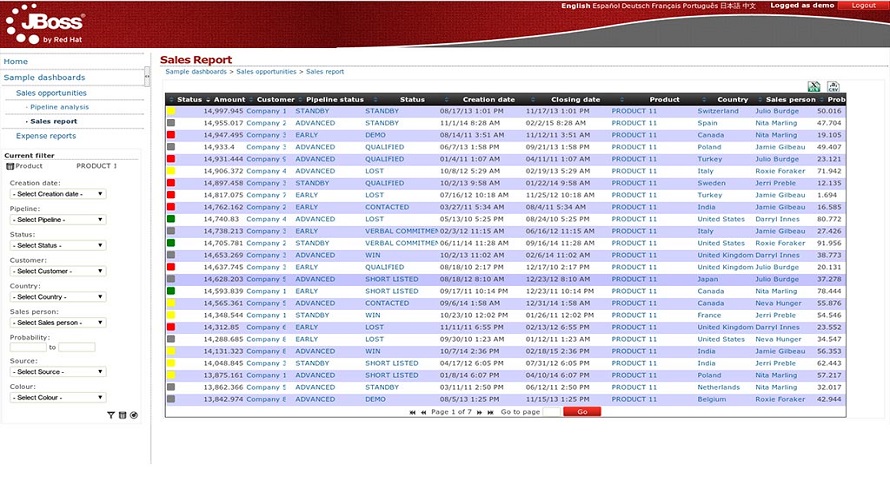890x500 pixels.
Task: Go to first page of table
Action: (413, 413)
